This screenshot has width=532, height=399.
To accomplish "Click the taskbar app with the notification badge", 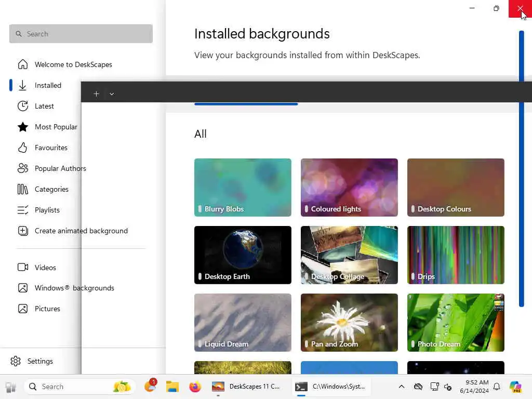I will pyautogui.click(x=150, y=386).
